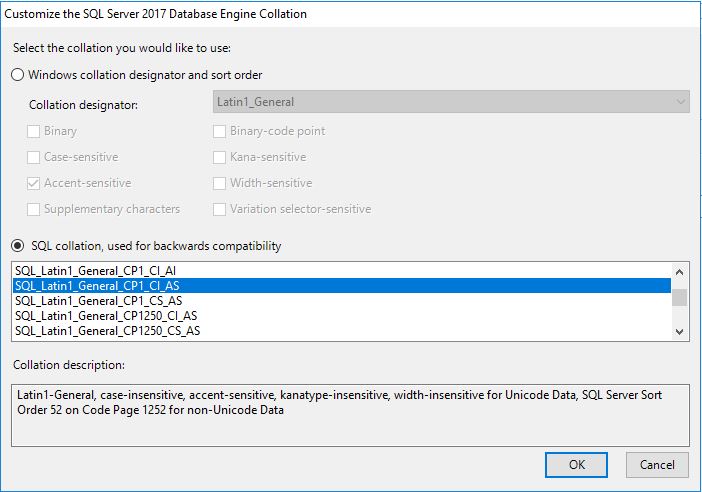Toggle the Kana-sensitive checkbox
The height and width of the screenshot is (492, 702).
point(219,157)
